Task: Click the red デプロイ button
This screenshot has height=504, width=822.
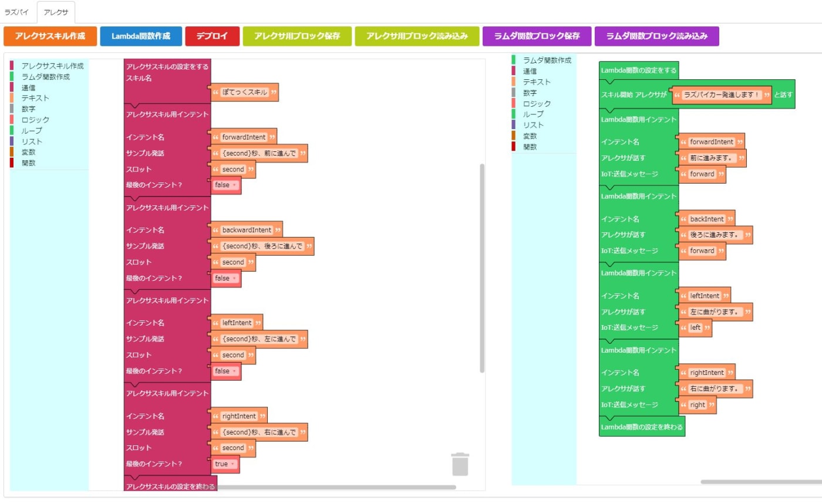Action: pos(212,36)
